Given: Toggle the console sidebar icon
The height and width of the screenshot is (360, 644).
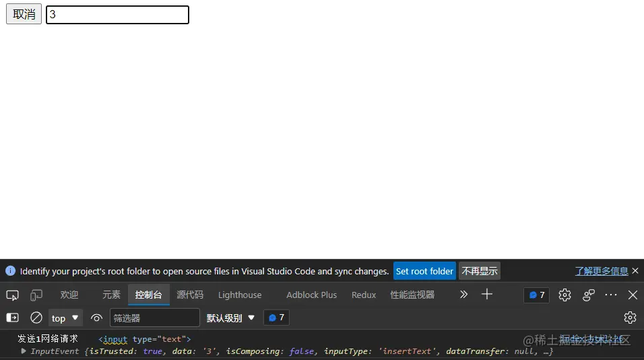Looking at the screenshot, I should coord(13,318).
